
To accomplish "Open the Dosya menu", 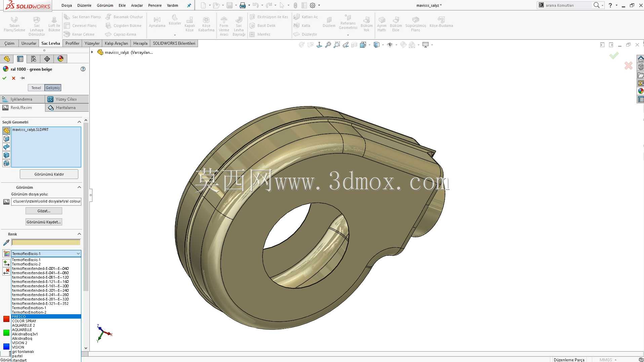I will point(67,5).
